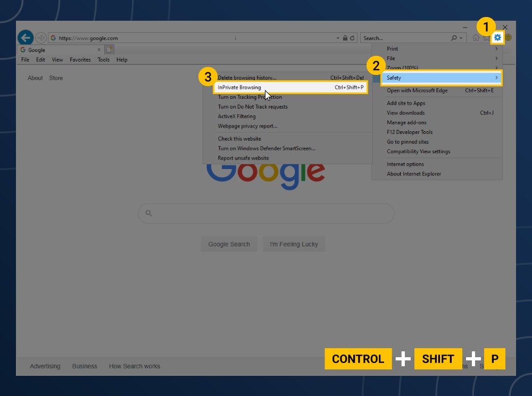Click the Advertising footer link

pyautogui.click(x=45, y=366)
